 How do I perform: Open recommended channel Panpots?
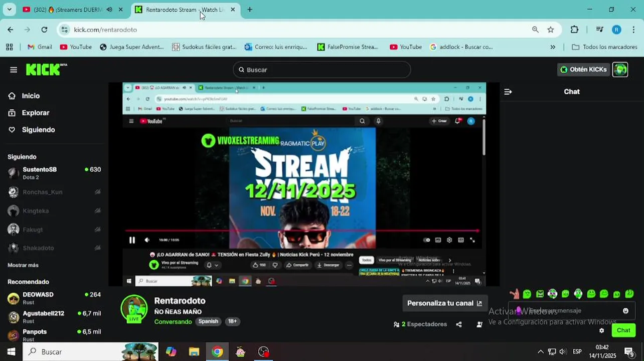[54, 335]
